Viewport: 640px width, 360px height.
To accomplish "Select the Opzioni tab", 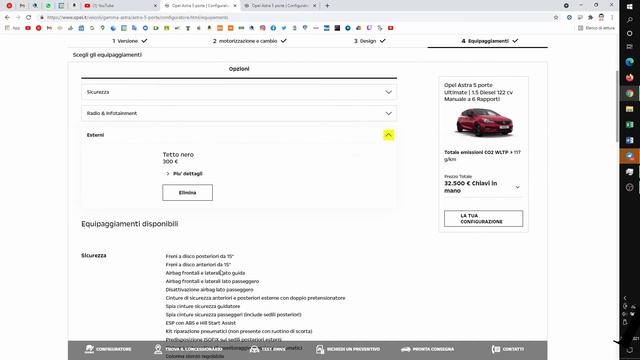I will 239,69.
